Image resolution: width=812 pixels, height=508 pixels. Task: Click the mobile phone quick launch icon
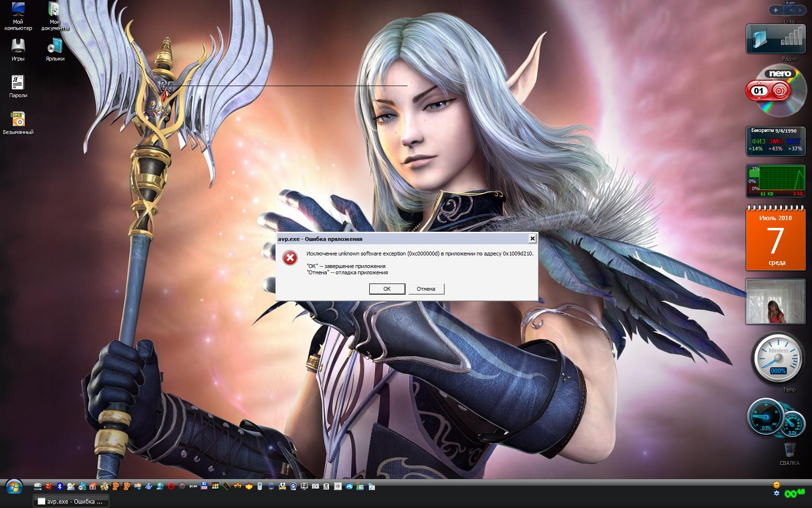tap(259, 486)
